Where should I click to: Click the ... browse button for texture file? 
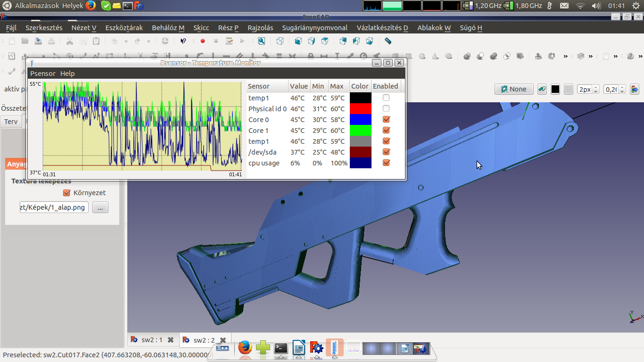click(100, 207)
